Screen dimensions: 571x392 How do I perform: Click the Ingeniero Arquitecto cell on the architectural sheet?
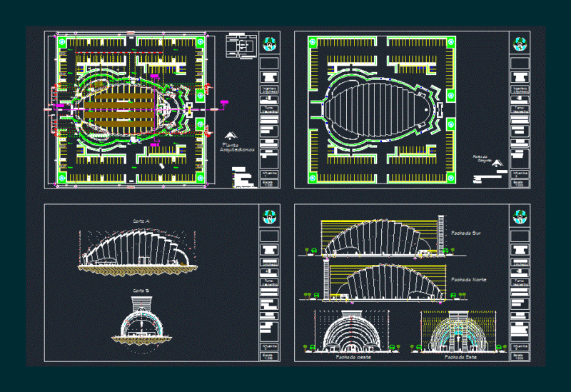click(269, 90)
